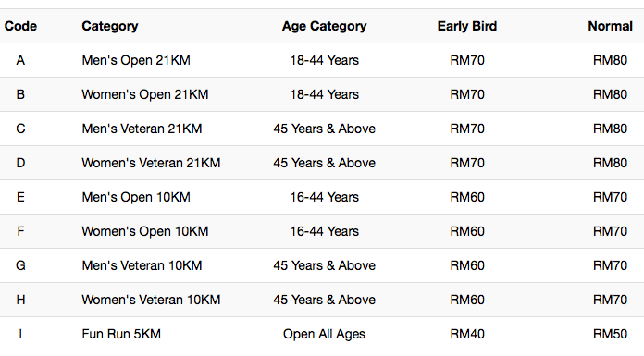
Task: Click the Men's Open 10KM category
Action: pyautogui.click(x=136, y=197)
